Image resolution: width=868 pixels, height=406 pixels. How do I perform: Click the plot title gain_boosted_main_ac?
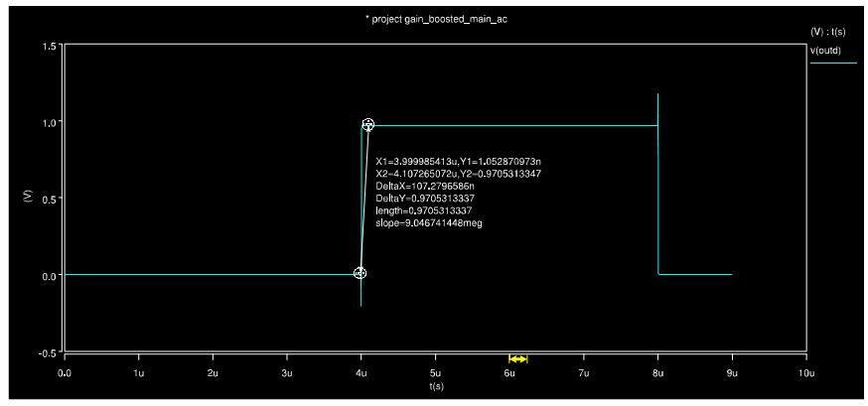[437, 20]
